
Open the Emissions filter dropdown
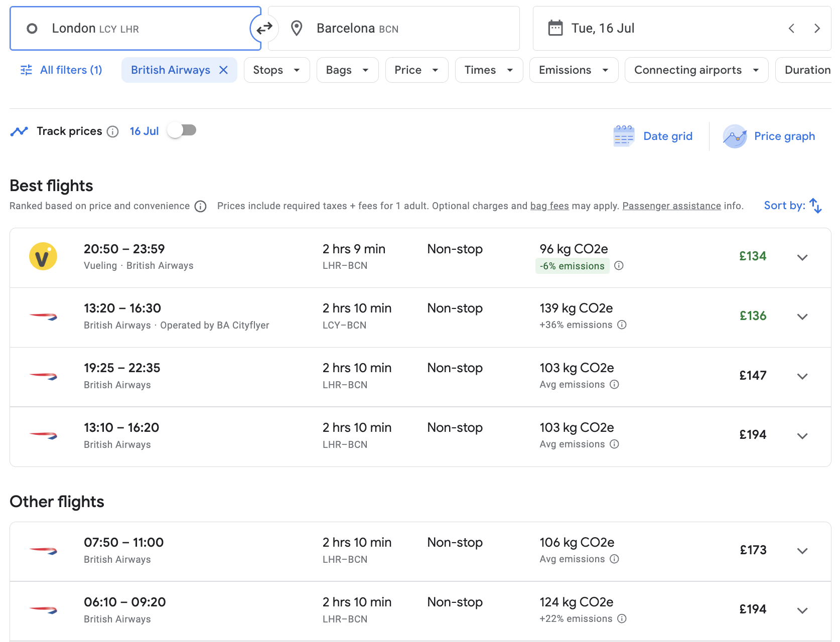pyautogui.click(x=574, y=70)
